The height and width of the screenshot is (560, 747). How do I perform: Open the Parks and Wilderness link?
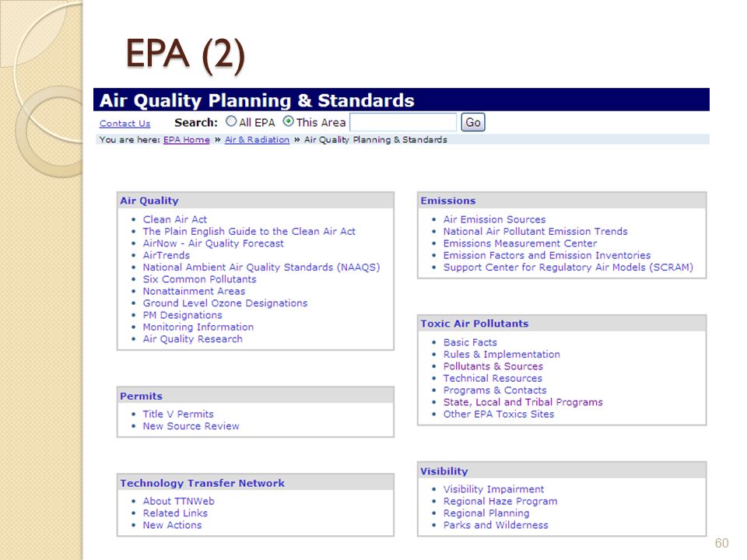tap(496, 525)
